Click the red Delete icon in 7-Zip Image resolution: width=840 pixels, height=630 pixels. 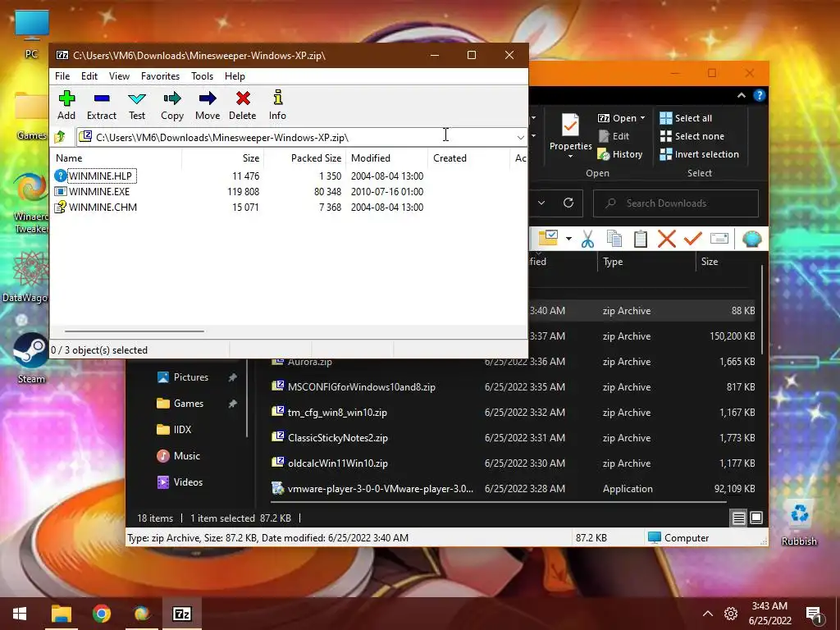point(243,105)
